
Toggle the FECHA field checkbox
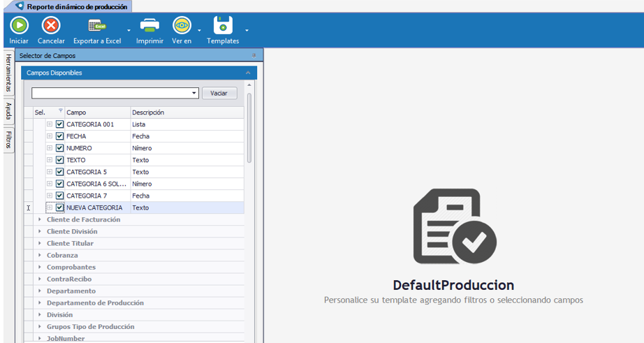60,136
